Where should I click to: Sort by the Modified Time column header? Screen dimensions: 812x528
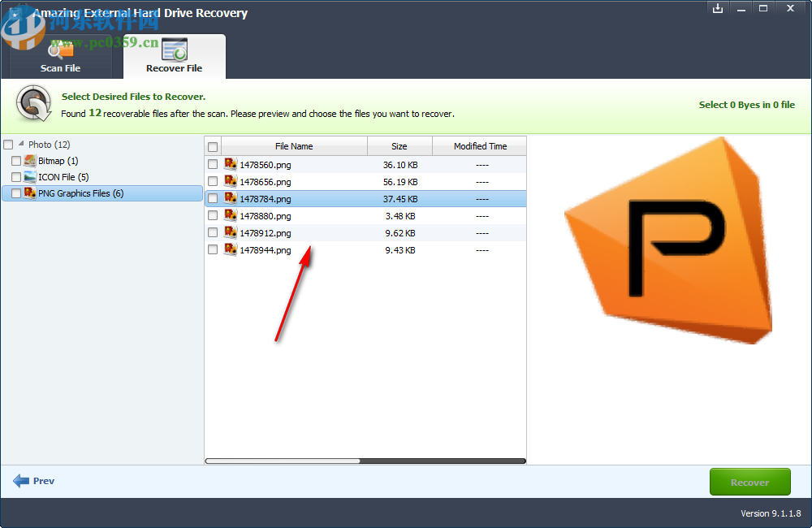click(480, 146)
